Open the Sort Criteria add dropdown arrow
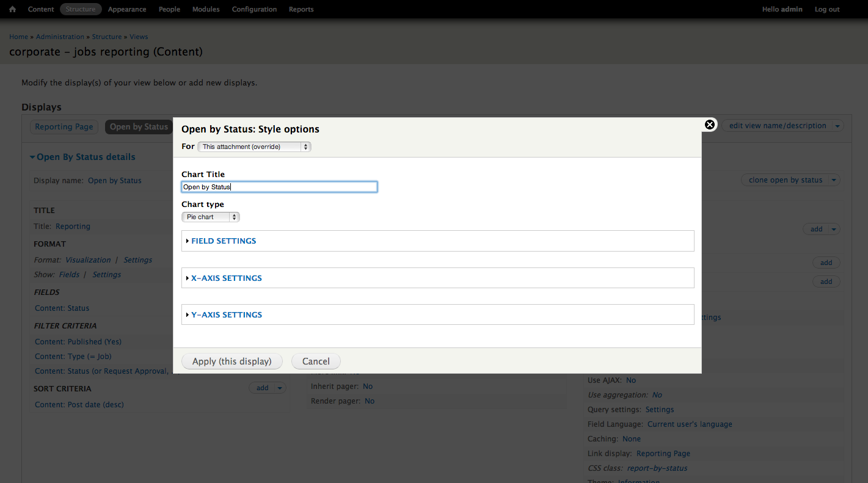Image resolution: width=868 pixels, height=483 pixels. (281, 388)
